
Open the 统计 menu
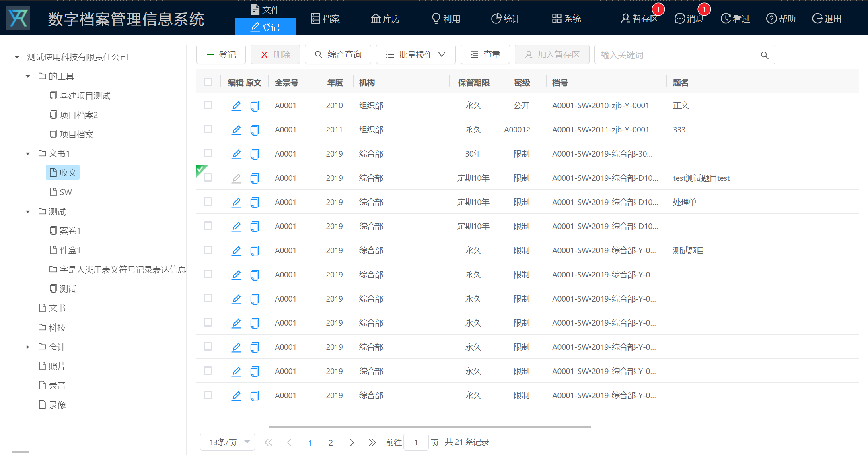tap(506, 19)
